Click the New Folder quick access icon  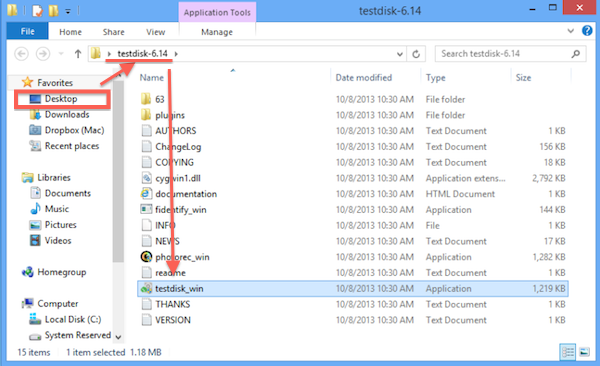(53, 11)
